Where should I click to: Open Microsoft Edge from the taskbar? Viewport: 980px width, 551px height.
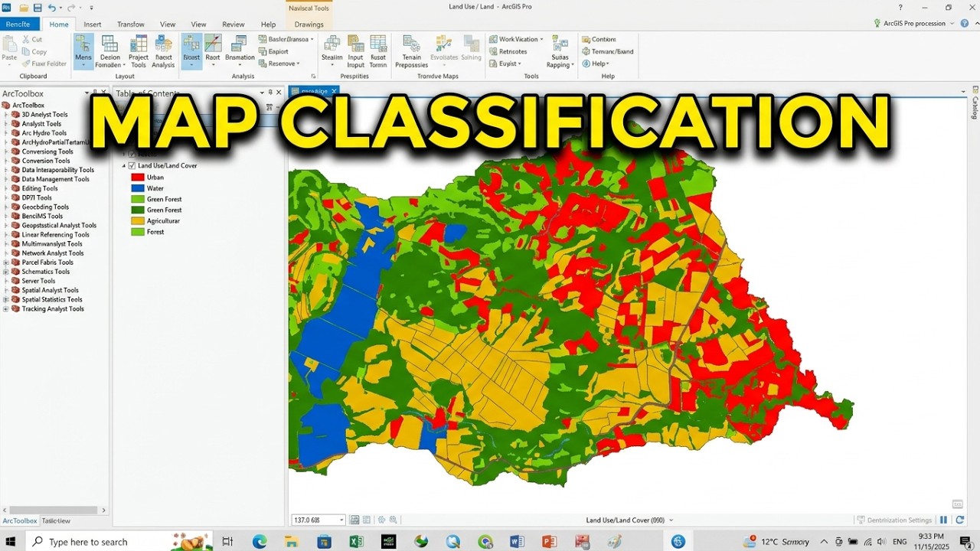tap(260, 542)
